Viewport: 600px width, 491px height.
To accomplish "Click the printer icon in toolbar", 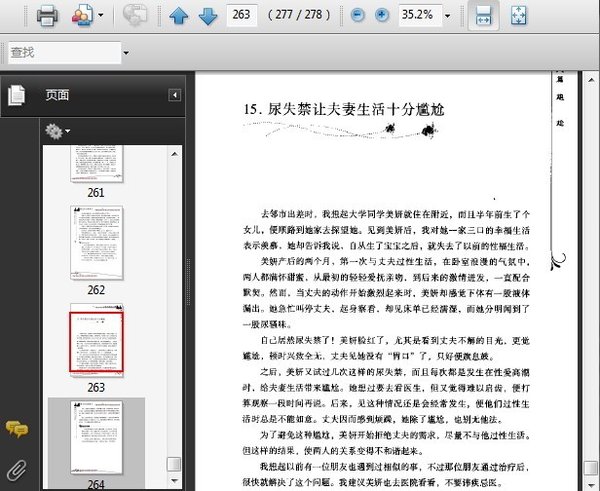I will [47, 15].
